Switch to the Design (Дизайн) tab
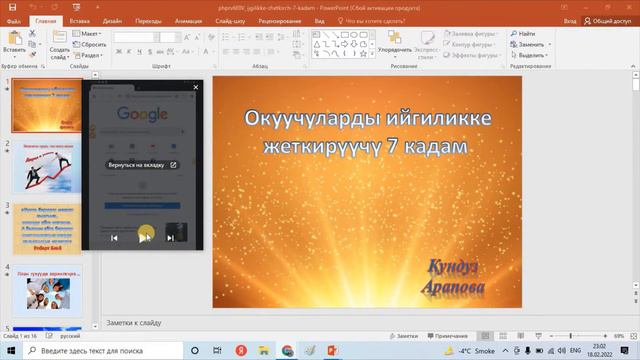Screen dimensions: 640x360 [x=112, y=21]
